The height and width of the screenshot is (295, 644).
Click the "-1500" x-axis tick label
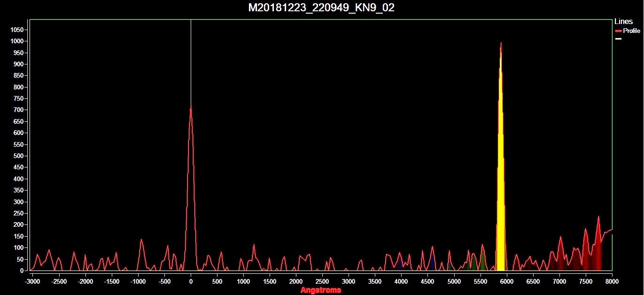[x=111, y=282]
